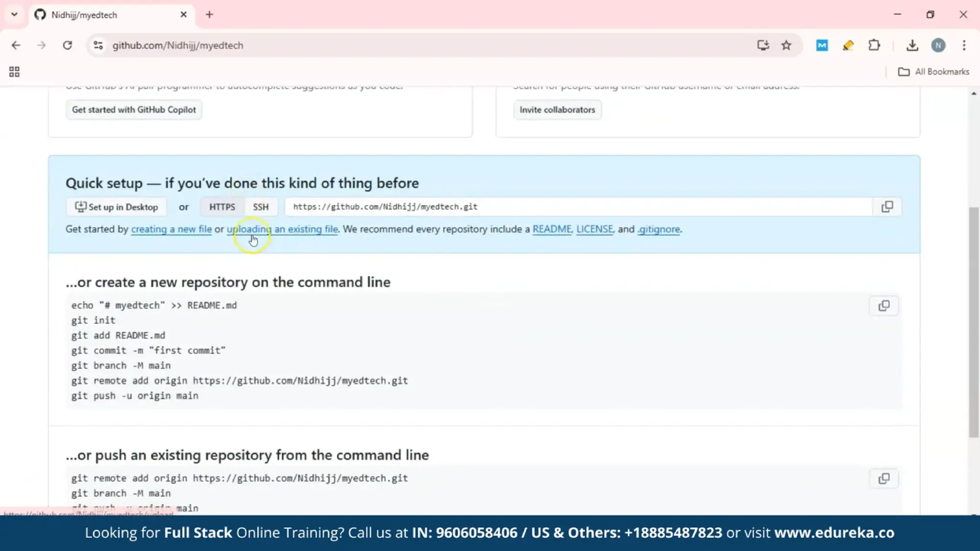The height and width of the screenshot is (551, 980).
Task: Open site information icon in address bar
Action: [98, 45]
